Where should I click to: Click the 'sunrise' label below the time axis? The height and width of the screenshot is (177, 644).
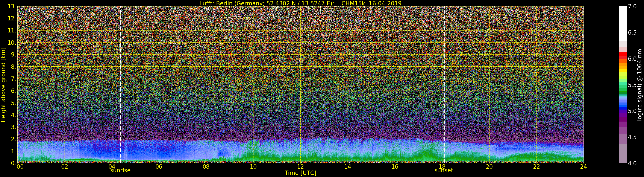(120, 171)
